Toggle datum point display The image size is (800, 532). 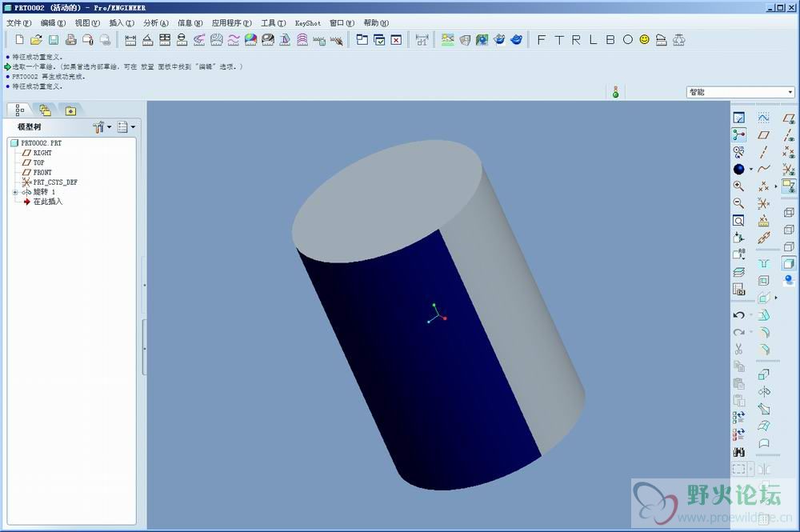pyautogui.click(x=789, y=152)
